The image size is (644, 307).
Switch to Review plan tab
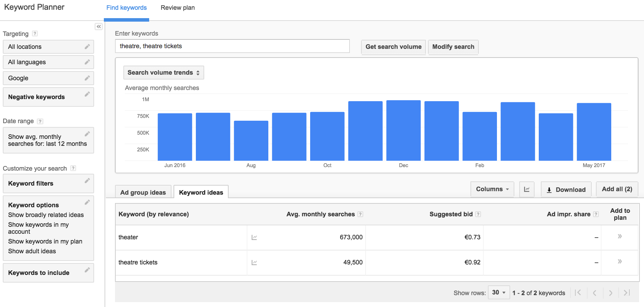178,8
